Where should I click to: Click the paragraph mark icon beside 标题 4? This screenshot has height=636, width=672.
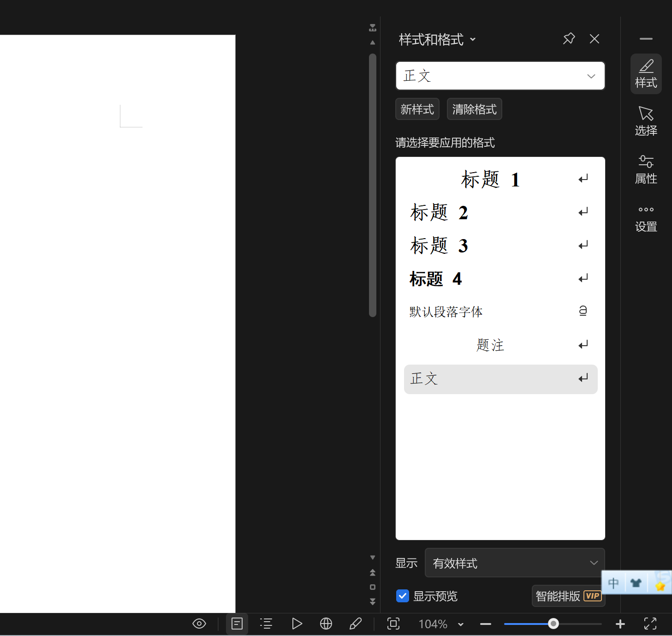(583, 278)
